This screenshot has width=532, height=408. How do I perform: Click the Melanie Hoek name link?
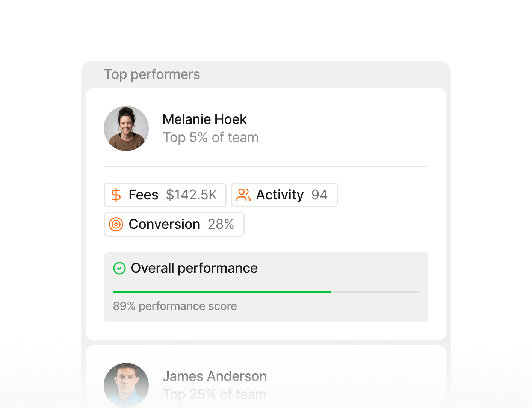(x=204, y=119)
